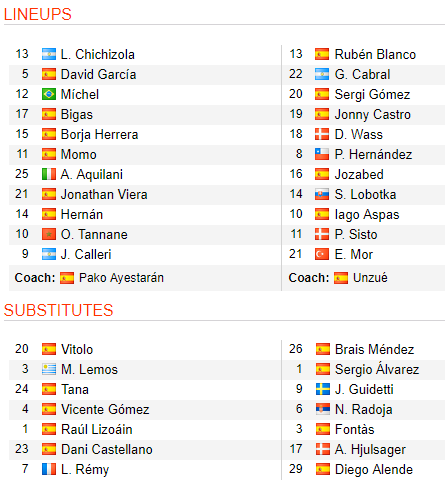This screenshot has height=487, width=445.
Task: Click the LINEUPS section heading
Action: (x=38, y=14)
